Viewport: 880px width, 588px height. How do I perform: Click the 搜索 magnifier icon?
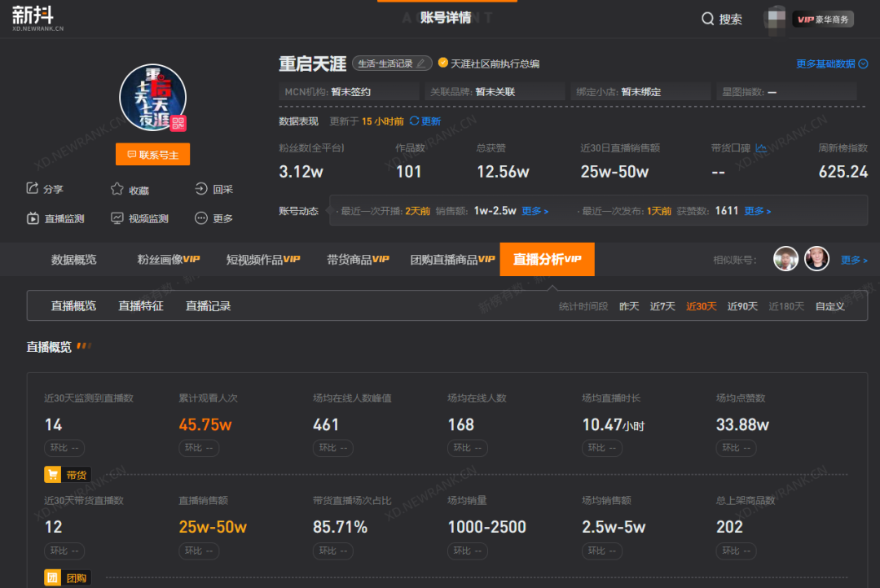coord(707,18)
